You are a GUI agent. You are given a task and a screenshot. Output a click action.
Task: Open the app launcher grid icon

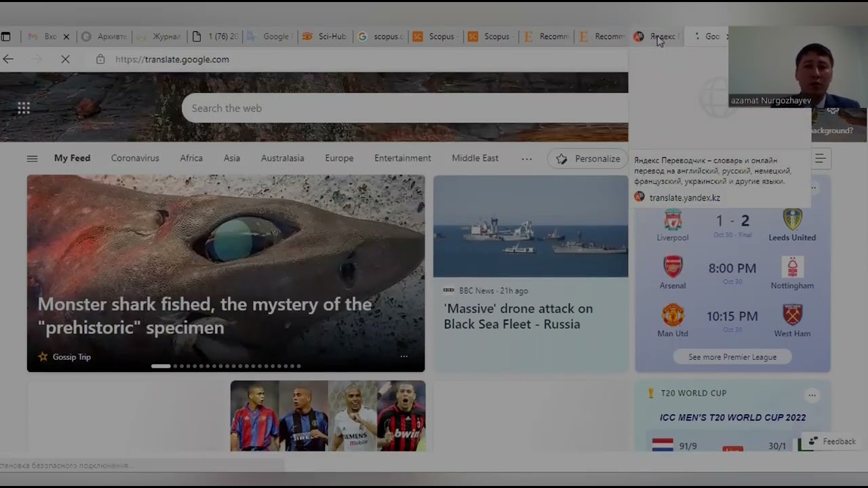(24, 108)
